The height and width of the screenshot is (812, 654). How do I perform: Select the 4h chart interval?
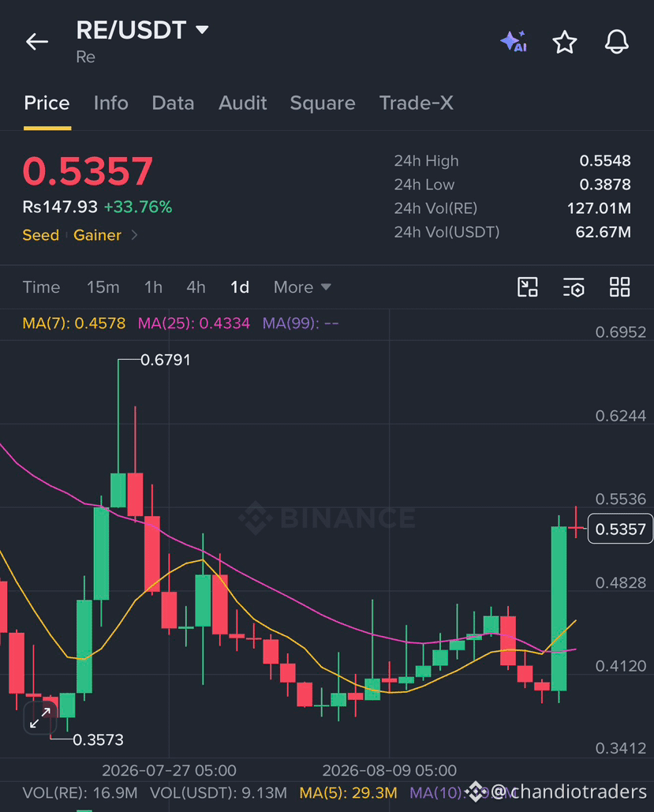[x=196, y=287]
